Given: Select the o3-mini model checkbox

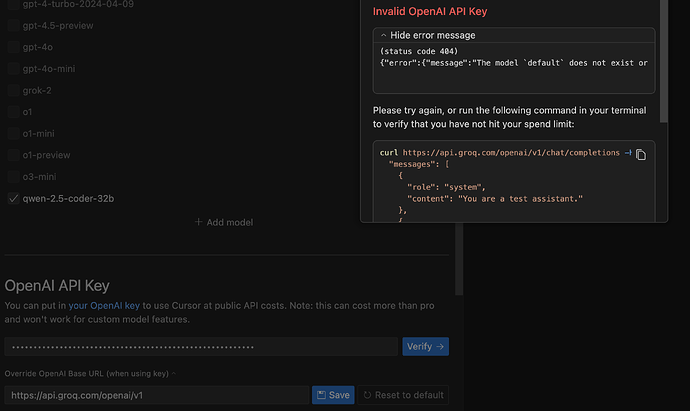Looking at the screenshot, I should (13, 176).
